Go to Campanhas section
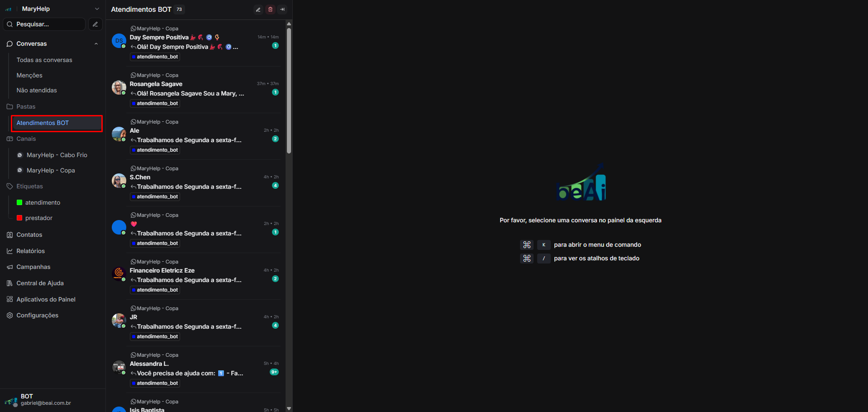The width and height of the screenshot is (868, 412). pos(33,267)
